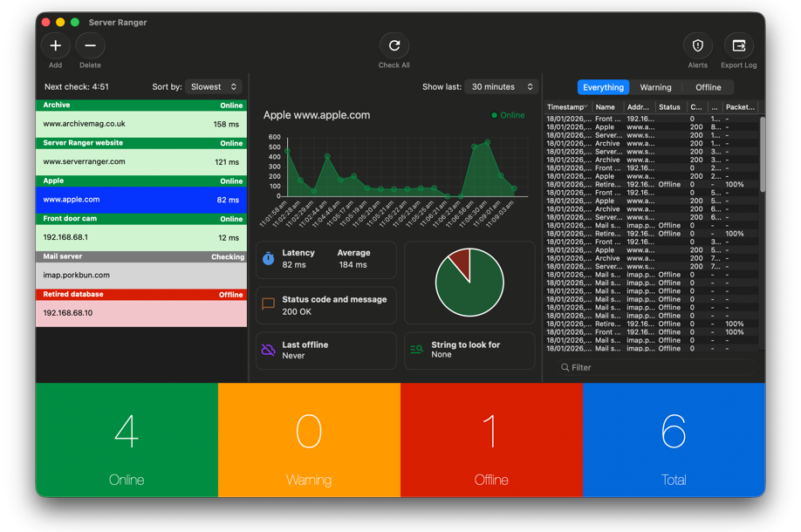Screen dimensions: 801x532
Task: Switch to the Warning log tab
Action: click(655, 87)
